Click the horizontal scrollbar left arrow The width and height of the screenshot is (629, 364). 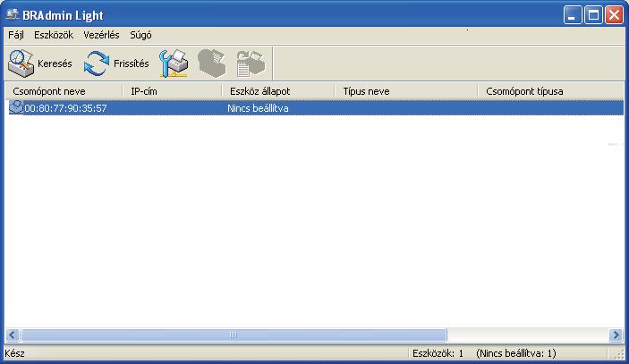pos(13,334)
